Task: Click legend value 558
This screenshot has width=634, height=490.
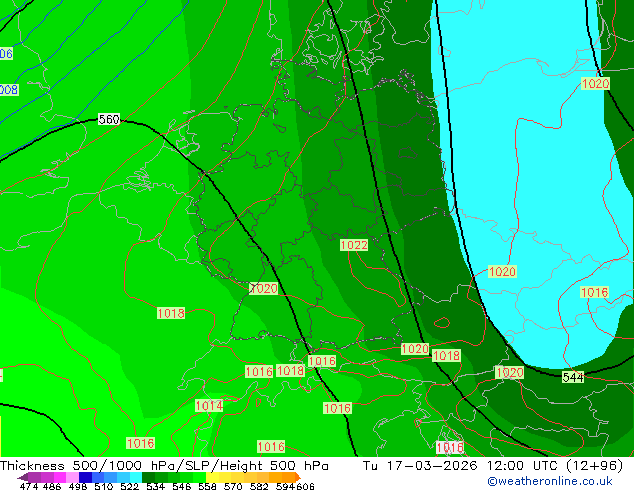Action: click(207, 486)
